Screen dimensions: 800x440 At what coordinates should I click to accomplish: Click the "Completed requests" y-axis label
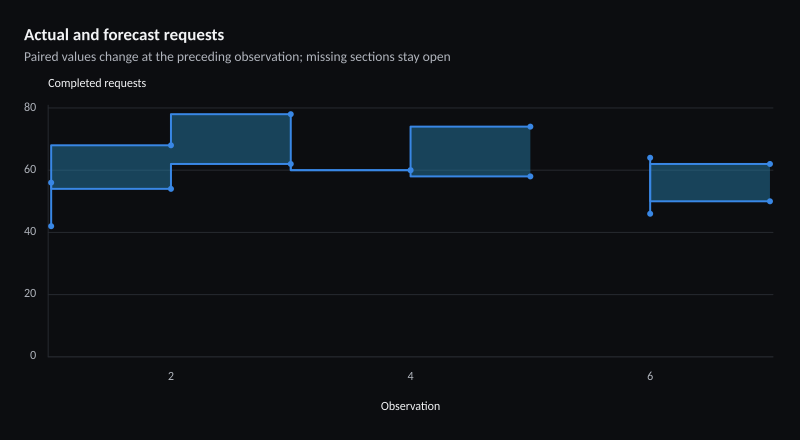tap(97, 83)
